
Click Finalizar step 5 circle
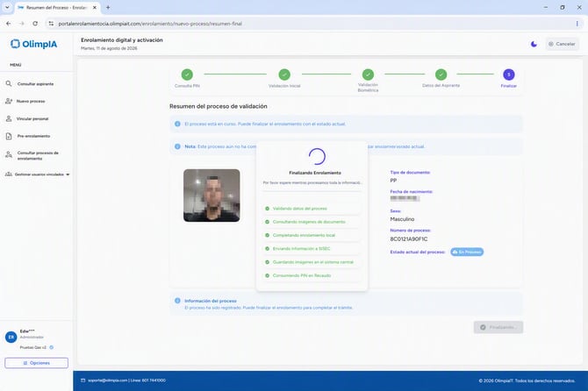point(509,75)
